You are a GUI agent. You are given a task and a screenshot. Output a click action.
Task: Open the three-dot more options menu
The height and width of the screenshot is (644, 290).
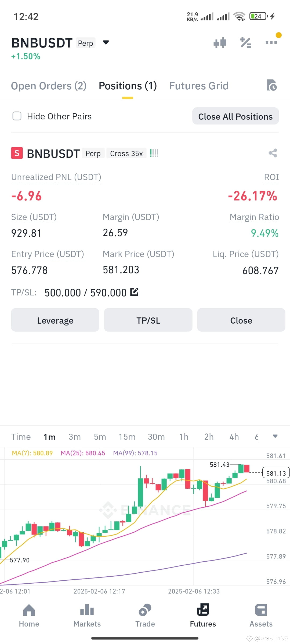click(x=271, y=42)
